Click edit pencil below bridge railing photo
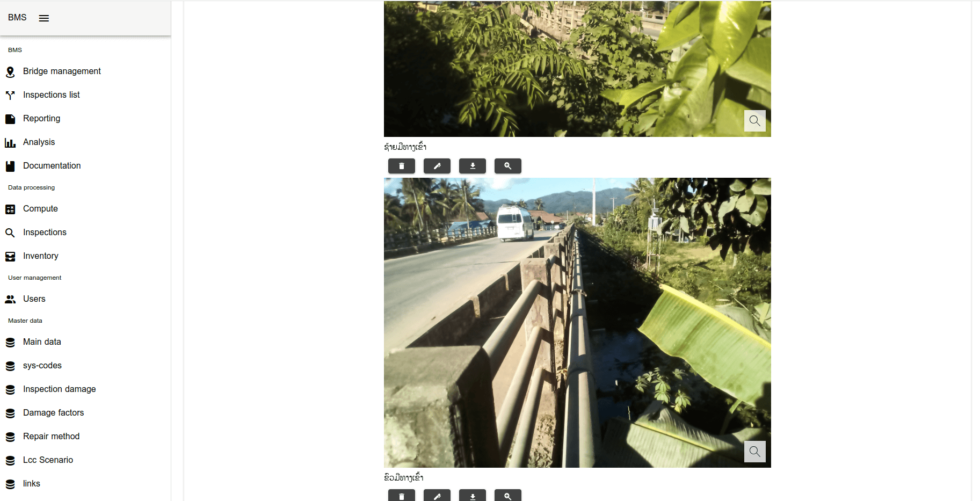Image resolution: width=980 pixels, height=501 pixels. pyautogui.click(x=437, y=496)
